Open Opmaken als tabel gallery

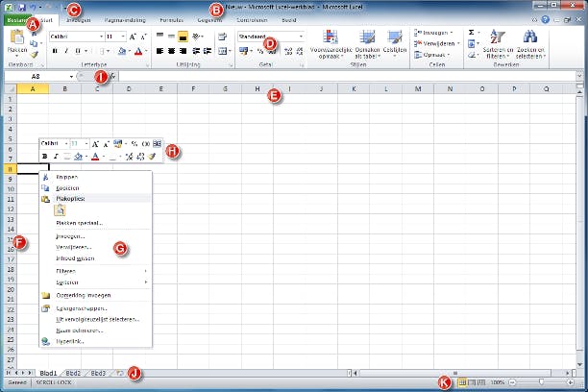pos(367,44)
